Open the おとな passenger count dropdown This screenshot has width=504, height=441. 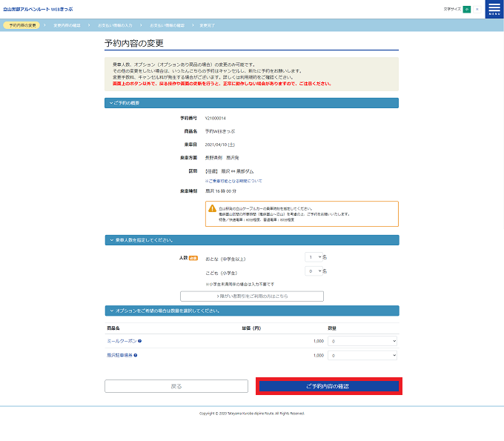tap(314, 257)
